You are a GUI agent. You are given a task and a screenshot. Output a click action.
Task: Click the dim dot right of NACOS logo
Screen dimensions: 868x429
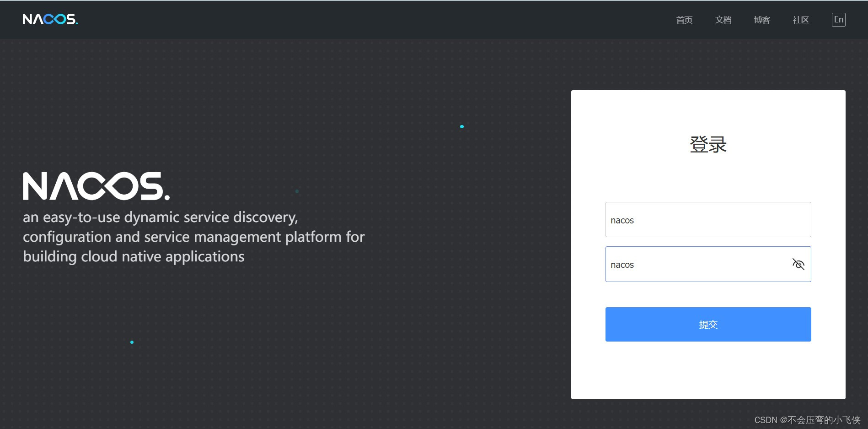297,191
